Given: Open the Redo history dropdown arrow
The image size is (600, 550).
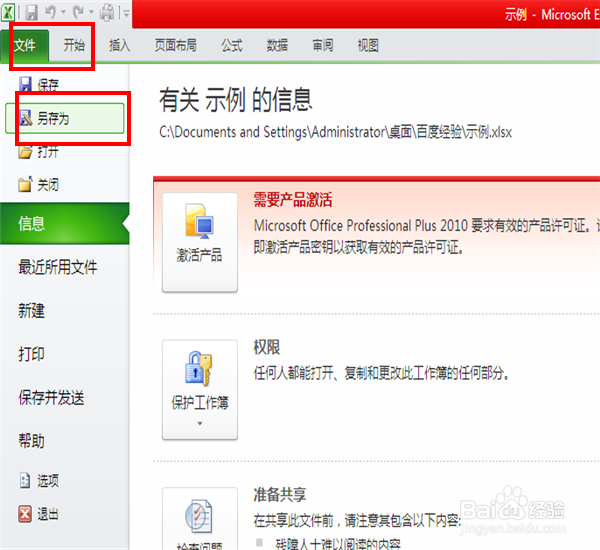Looking at the screenshot, I should pyautogui.click(x=91, y=12).
